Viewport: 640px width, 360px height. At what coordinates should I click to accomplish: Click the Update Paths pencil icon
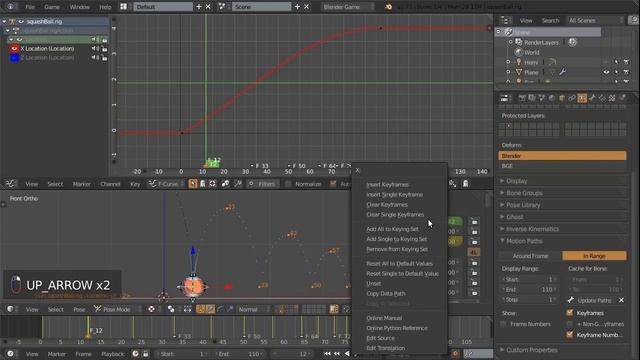click(571, 300)
